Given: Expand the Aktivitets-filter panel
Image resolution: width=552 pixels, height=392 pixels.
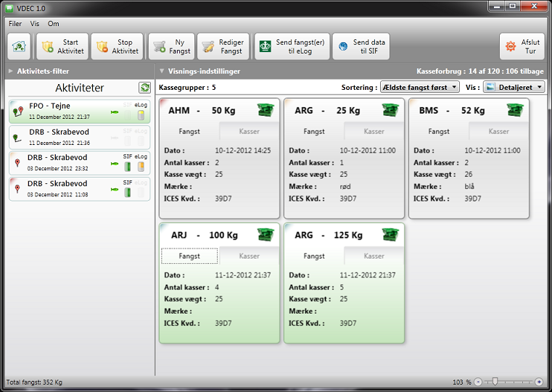Looking at the screenshot, I should (x=11, y=72).
